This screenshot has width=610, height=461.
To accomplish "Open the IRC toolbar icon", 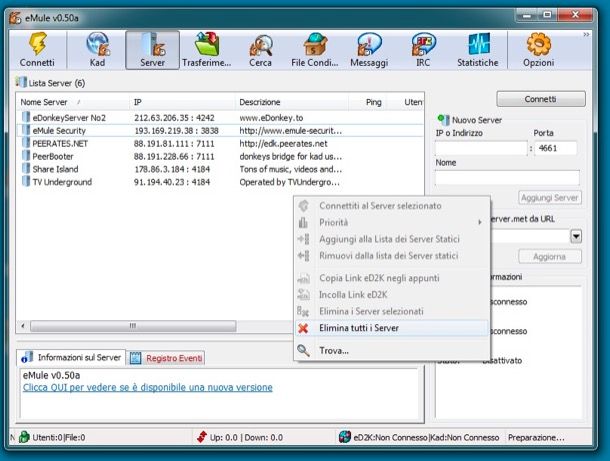I will (423, 50).
